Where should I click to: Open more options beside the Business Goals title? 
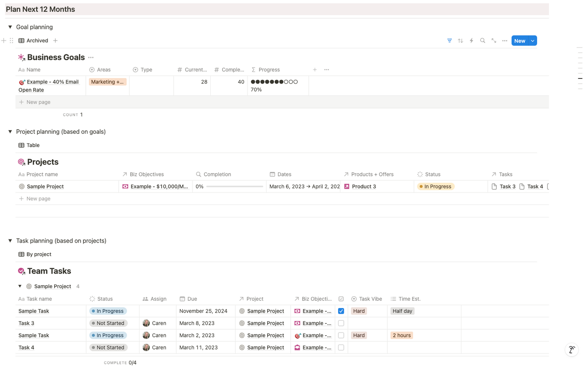coord(91,58)
